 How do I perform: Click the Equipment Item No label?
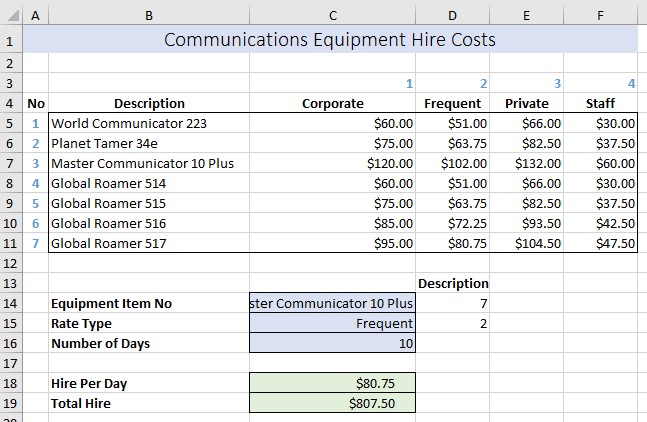point(111,303)
